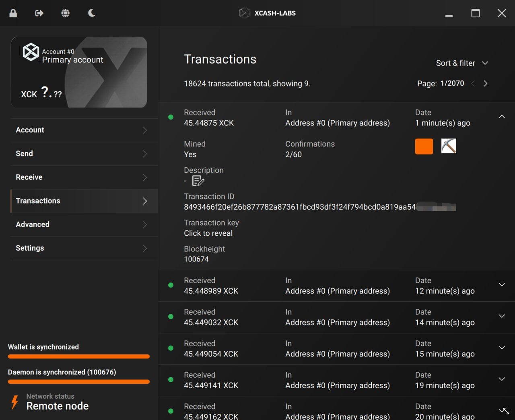Click the Remote node network status
The image size is (515, 420).
point(58,406)
